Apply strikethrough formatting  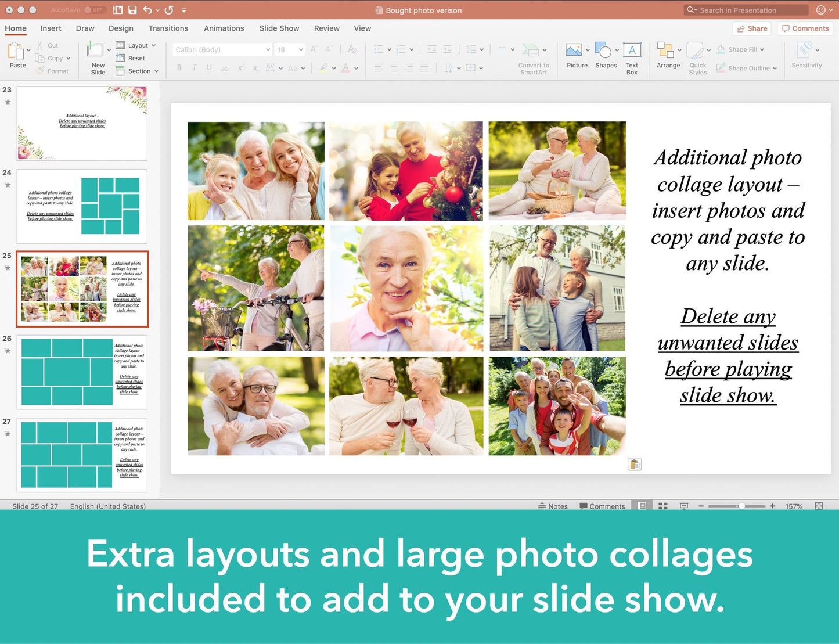(x=225, y=68)
